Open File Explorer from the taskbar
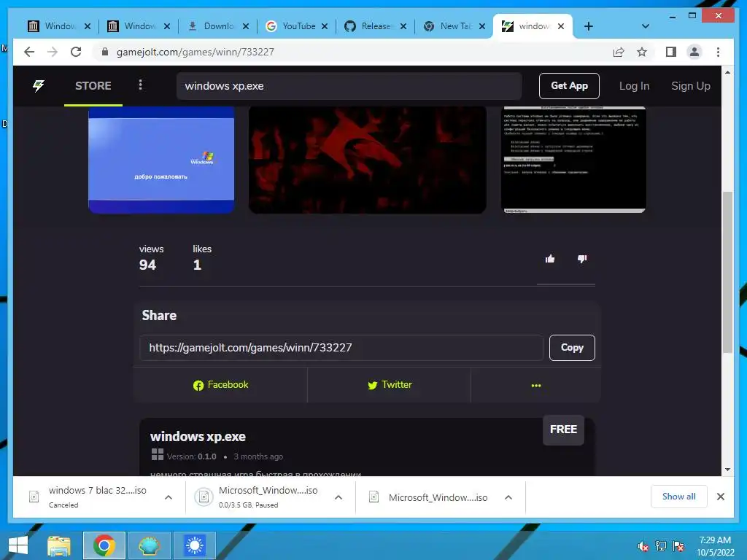Image resolution: width=747 pixels, height=560 pixels. click(58, 545)
